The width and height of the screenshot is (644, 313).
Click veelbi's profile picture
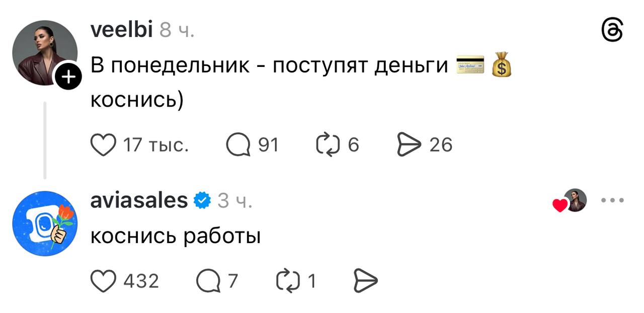pyautogui.click(x=44, y=53)
